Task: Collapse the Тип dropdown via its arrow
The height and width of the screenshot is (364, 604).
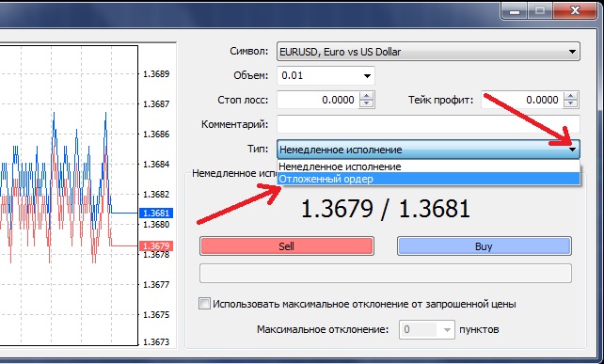Action: (572, 150)
